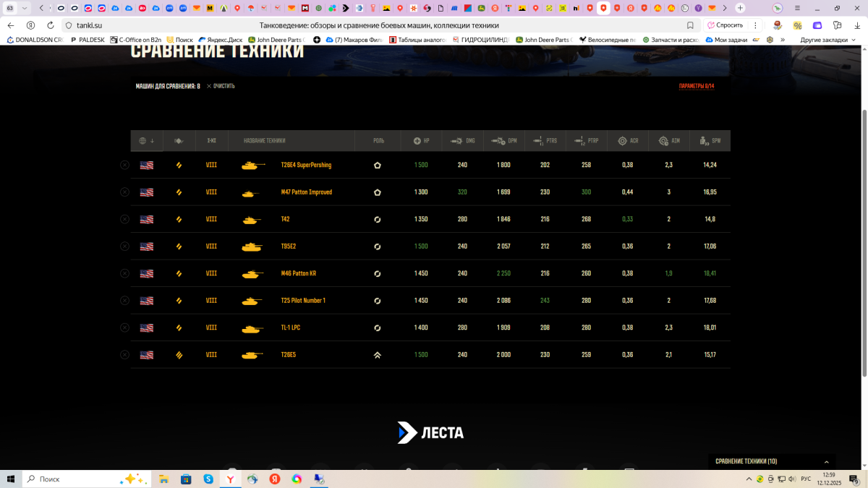Open Мои задачи bookmark
The width and height of the screenshot is (868, 488).
pyautogui.click(x=725, y=40)
